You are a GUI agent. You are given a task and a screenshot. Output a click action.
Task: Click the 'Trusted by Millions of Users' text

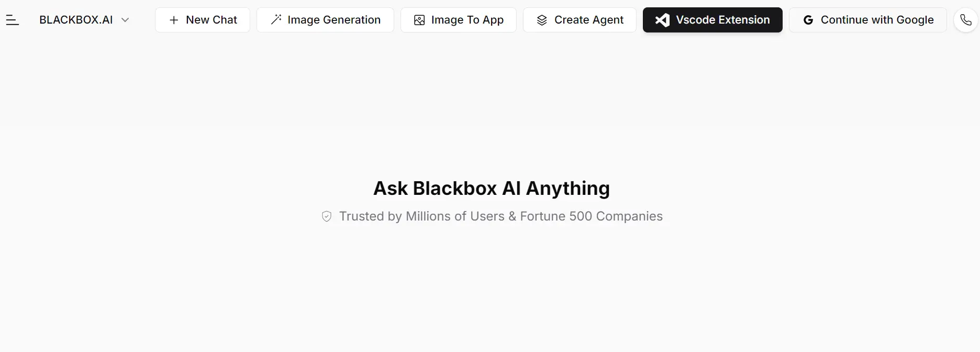point(421,216)
